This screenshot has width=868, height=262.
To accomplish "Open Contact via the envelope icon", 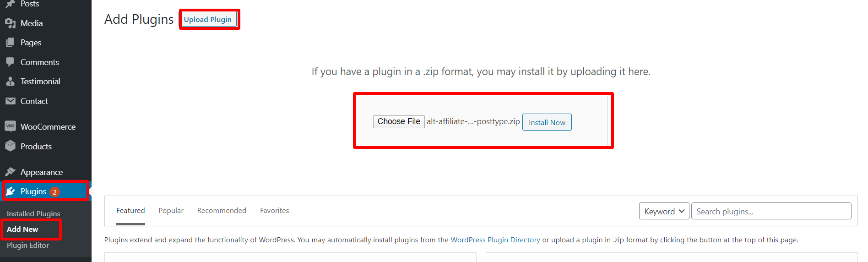I will pos(10,101).
